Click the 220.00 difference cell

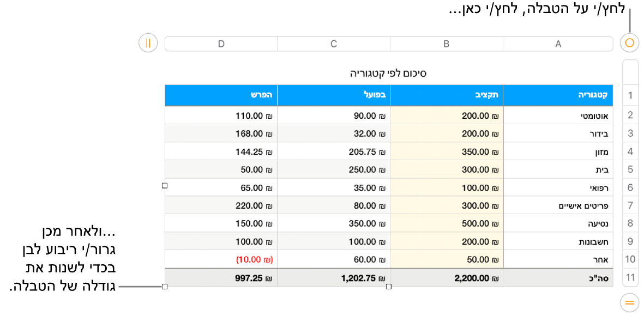[x=221, y=205]
